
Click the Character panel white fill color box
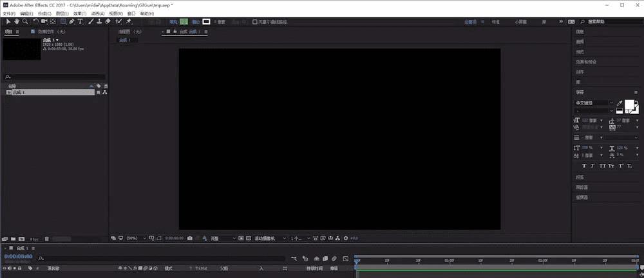pyautogui.click(x=630, y=105)
